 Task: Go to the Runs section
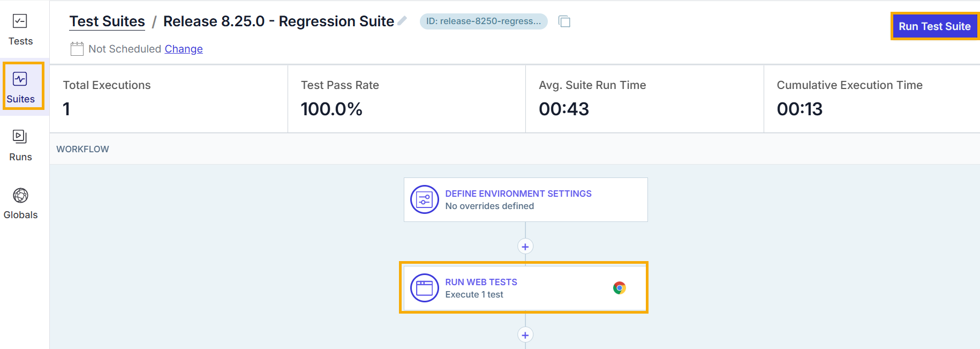[20, 145]
